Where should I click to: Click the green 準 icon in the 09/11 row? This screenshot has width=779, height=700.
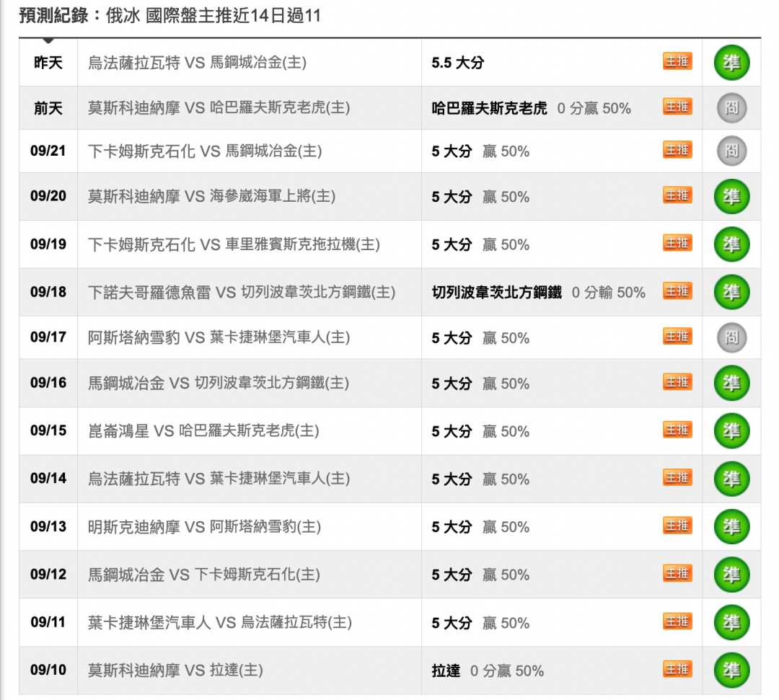click(731, 623)
